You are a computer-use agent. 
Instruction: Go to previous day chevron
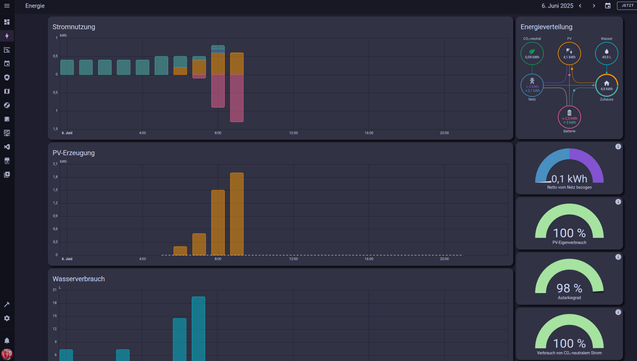point(580,6)
